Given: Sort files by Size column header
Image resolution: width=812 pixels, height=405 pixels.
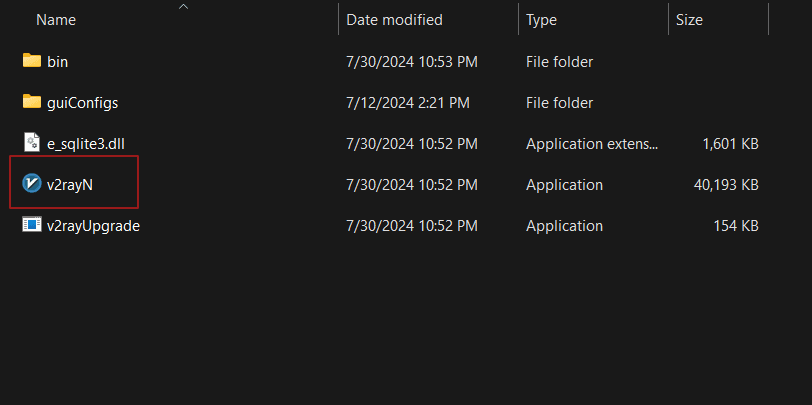Looking at the screenshot, I should (x=689, y=20).
